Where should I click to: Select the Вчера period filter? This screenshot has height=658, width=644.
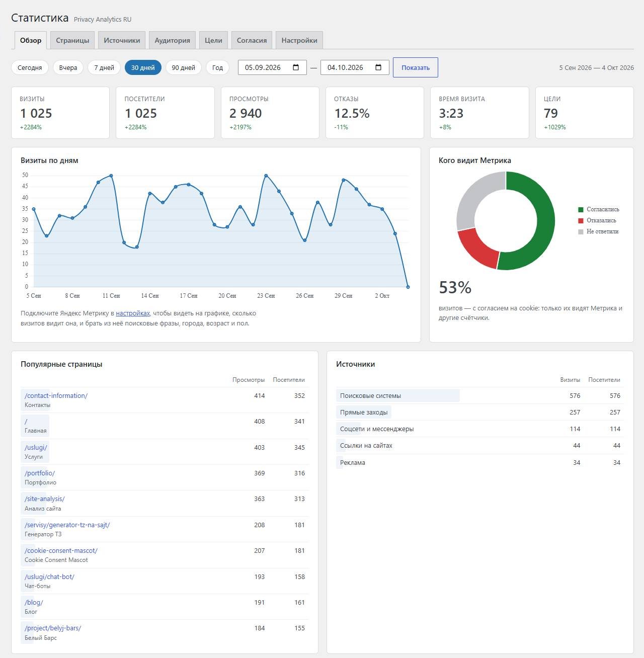pyautogui.click(x=68, y=67)
